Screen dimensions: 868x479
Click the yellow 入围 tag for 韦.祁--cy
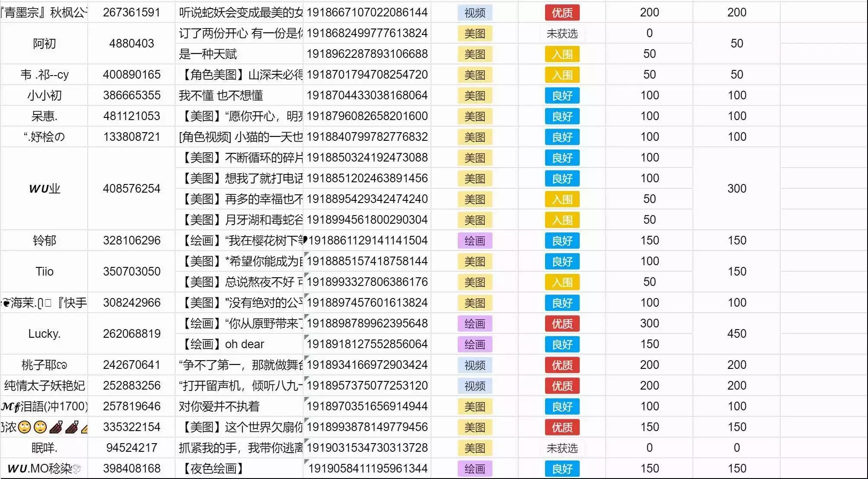point(562,75)
